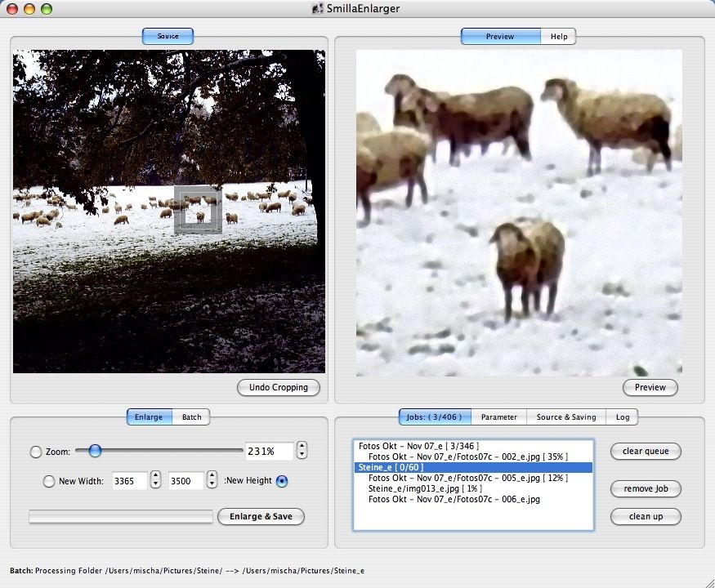
Task: Click the clear queue button
Action: coord(645,451)
